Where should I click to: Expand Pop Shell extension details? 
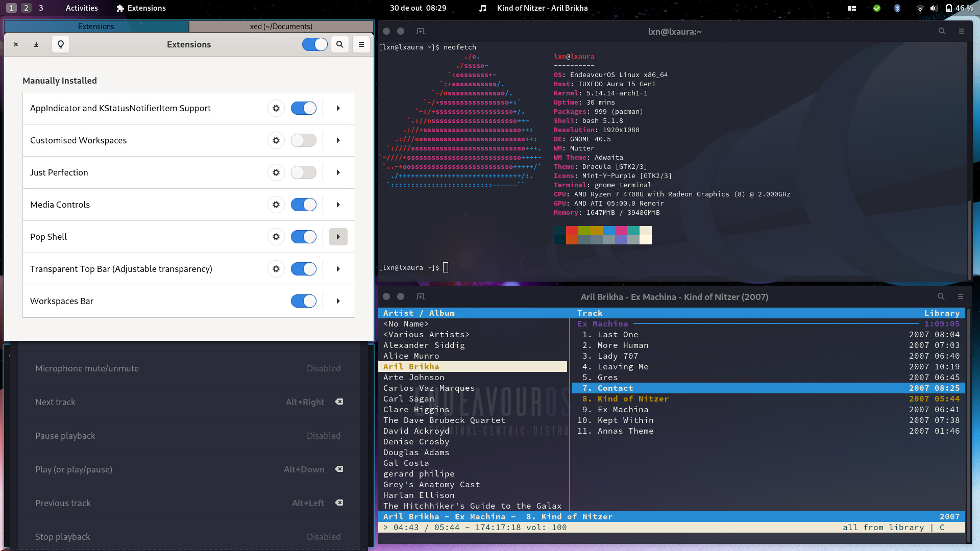coord(338,237)
